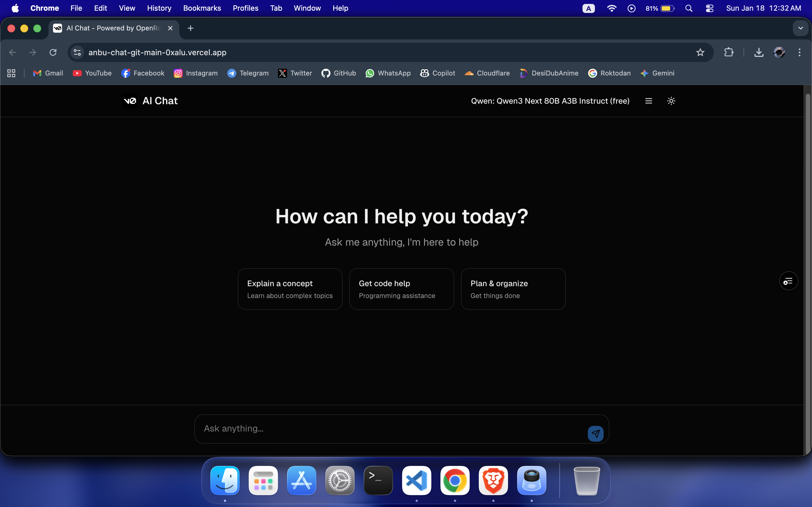
Task: Open the browser extensions puzzle icon
Action: [x=729, y=52]
